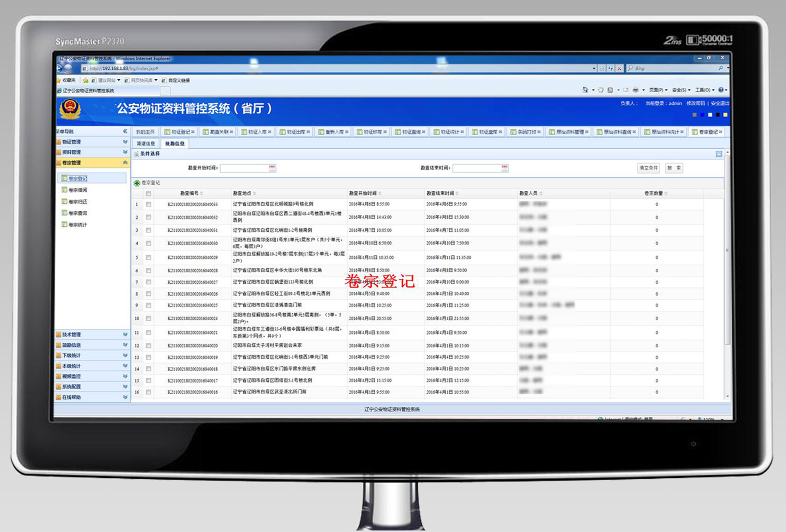The height and width of the screenshot is (532, 786).
Task: Switch to the 简述信息 sub-tab
Action: tap(146, 143)
